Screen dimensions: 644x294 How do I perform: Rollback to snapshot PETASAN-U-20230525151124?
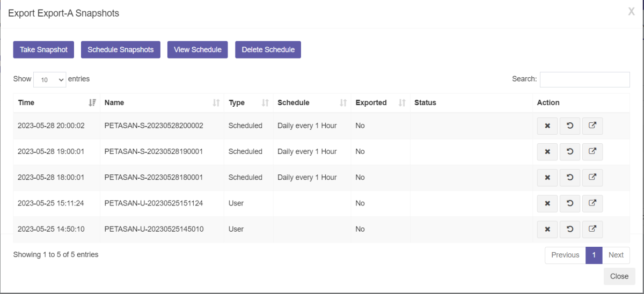(x=570, y=203)
